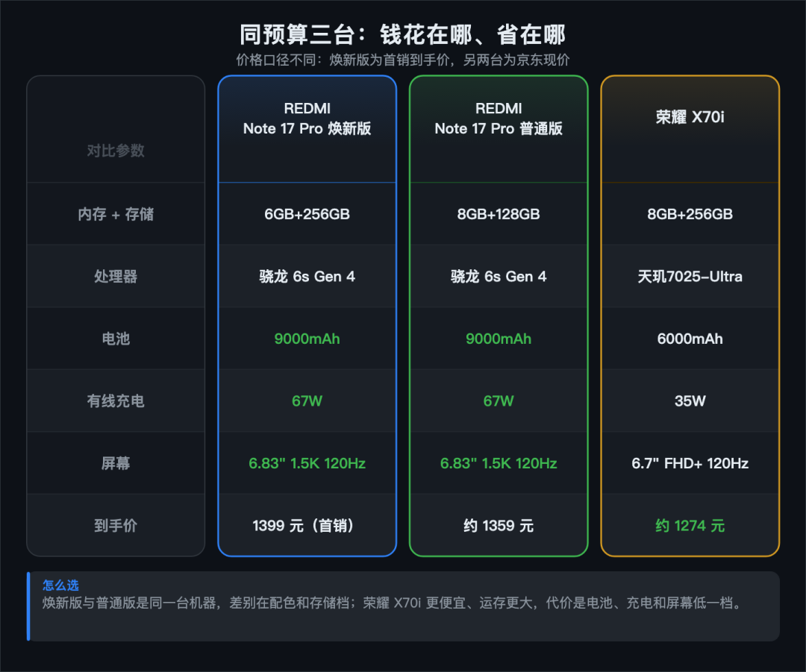Click 9000mAh in the 普通版 column
The width and height of the screenshot is (806, 672).
pos(499,339)
